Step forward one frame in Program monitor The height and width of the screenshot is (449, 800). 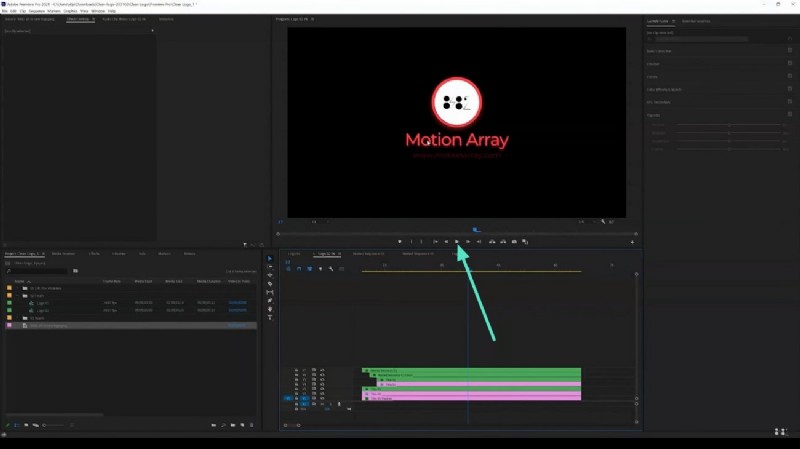click(x=468, y=242)
